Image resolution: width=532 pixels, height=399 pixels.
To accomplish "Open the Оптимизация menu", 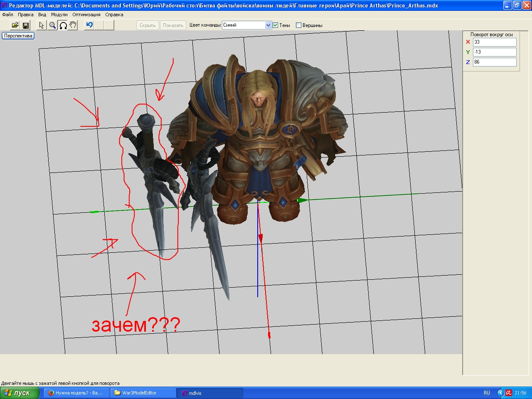I will 86,15.
